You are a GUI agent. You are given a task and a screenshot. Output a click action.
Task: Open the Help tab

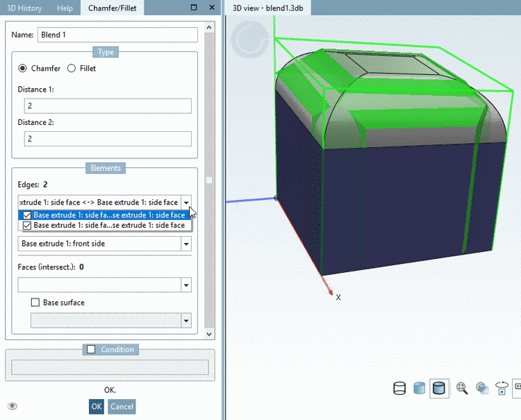[x=65, y=8]
